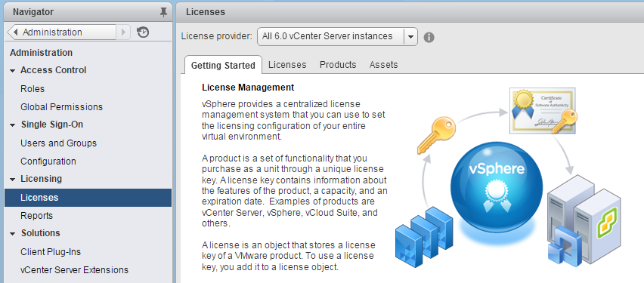The width and height of the screenshot is (644, 283).
Task: Click the server hosts graphic
Action: (584, 220)
